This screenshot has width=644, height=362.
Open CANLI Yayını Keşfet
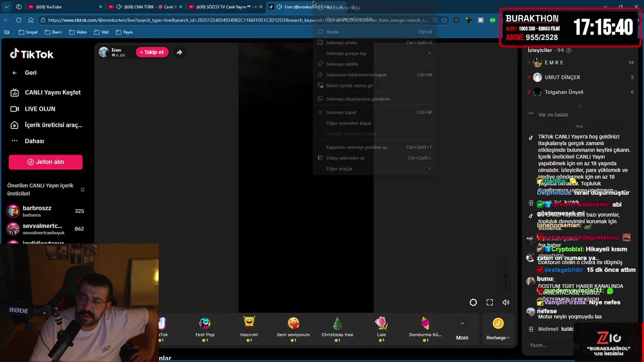pos(46,93)
